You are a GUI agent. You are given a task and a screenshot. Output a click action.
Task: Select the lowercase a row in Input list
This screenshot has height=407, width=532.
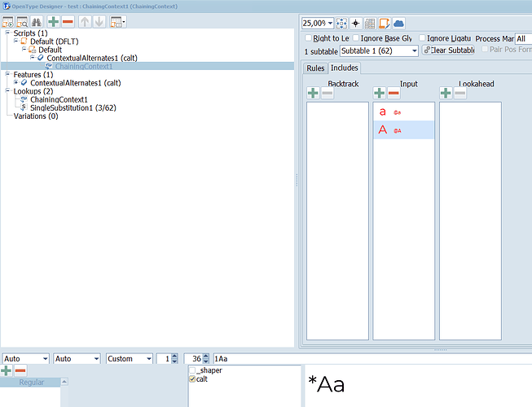click(403, 112)
